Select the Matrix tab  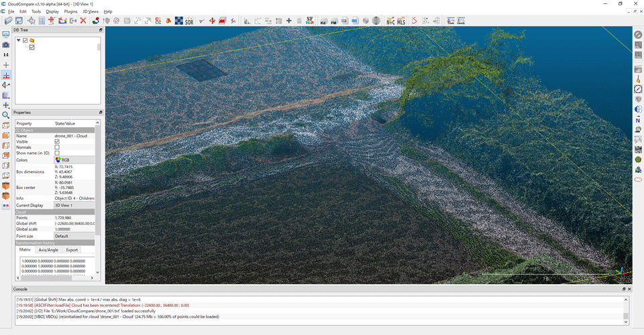[25, 250]
